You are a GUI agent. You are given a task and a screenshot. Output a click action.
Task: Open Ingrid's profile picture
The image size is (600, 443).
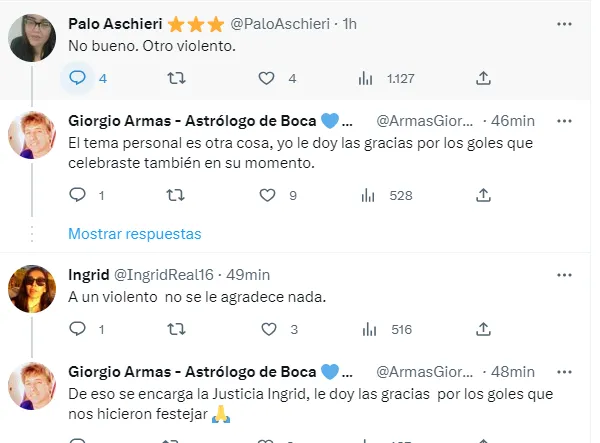(31, 289)
